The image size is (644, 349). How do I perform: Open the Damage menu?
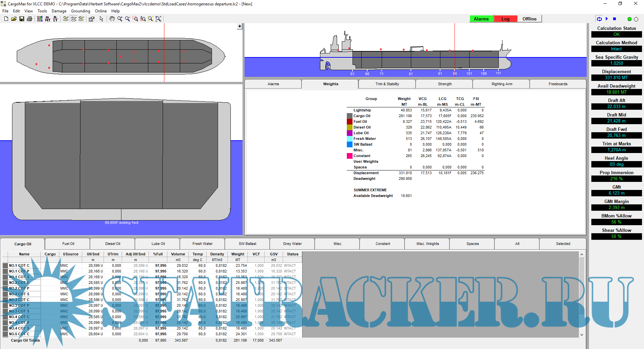point(59,11)
